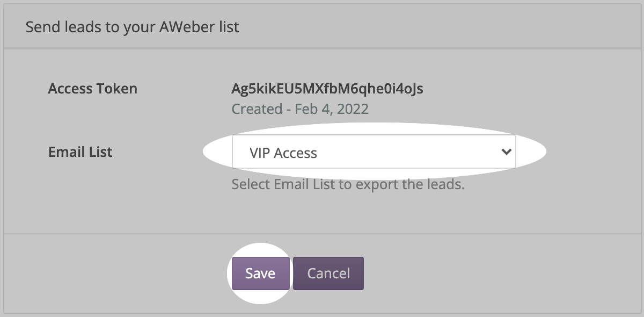
Task: Choose a different email list from the selector
Action: 374,153
